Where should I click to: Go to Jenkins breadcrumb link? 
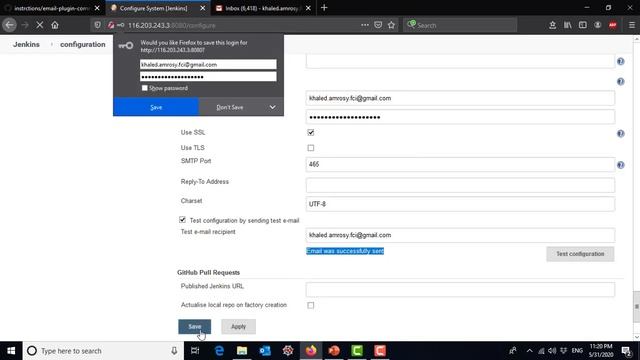coord(26,44)
